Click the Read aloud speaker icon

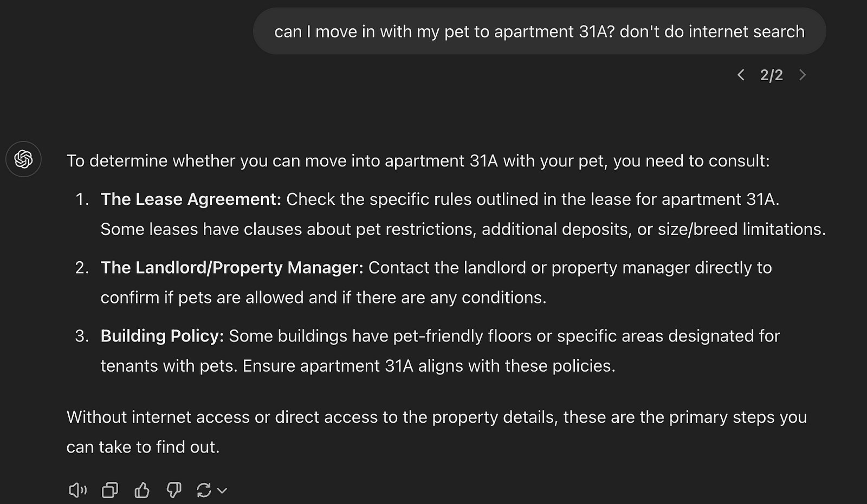pos(77,490)
